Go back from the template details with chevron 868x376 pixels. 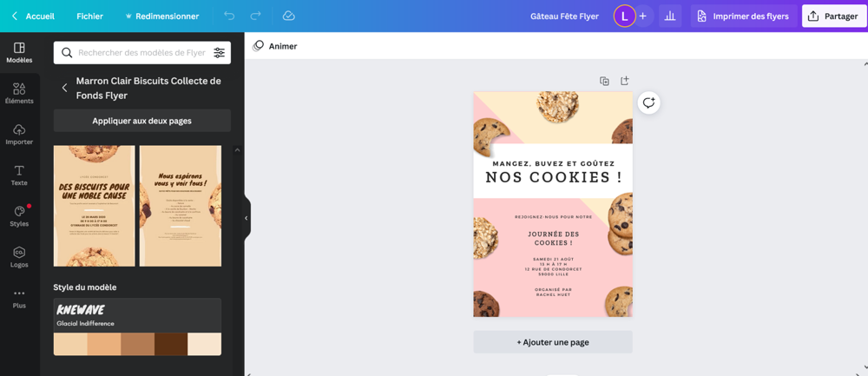click(x=65, y=88)
